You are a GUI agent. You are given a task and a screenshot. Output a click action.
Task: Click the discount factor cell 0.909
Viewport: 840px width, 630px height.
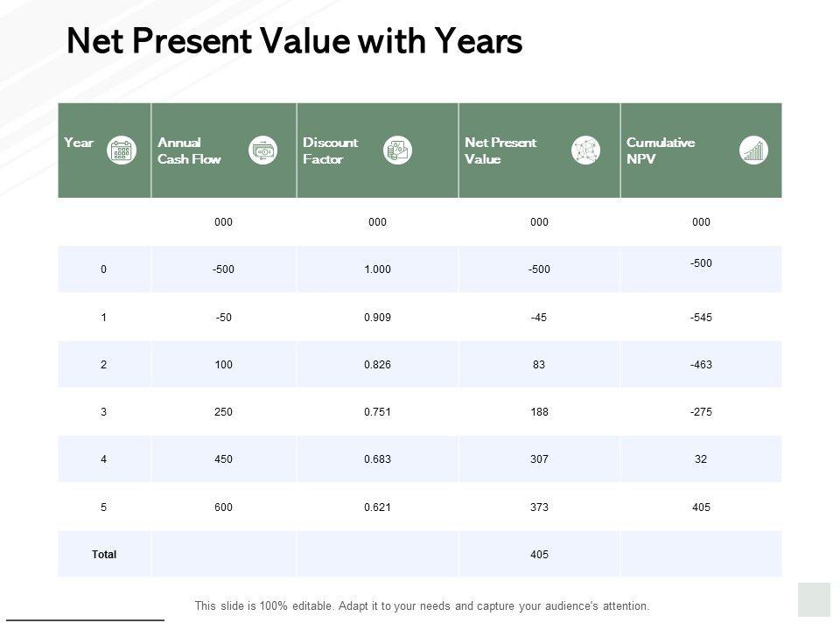[x=377, y=317]
